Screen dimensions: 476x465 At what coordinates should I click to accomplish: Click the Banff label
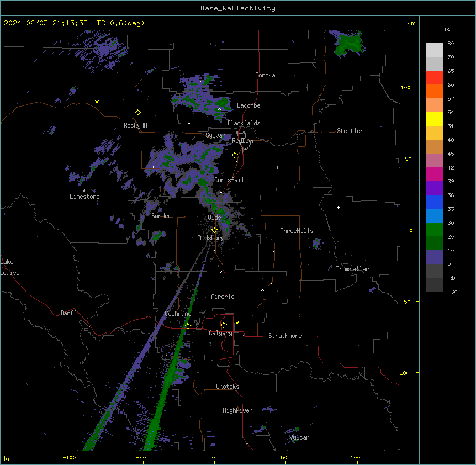point(68,313)
